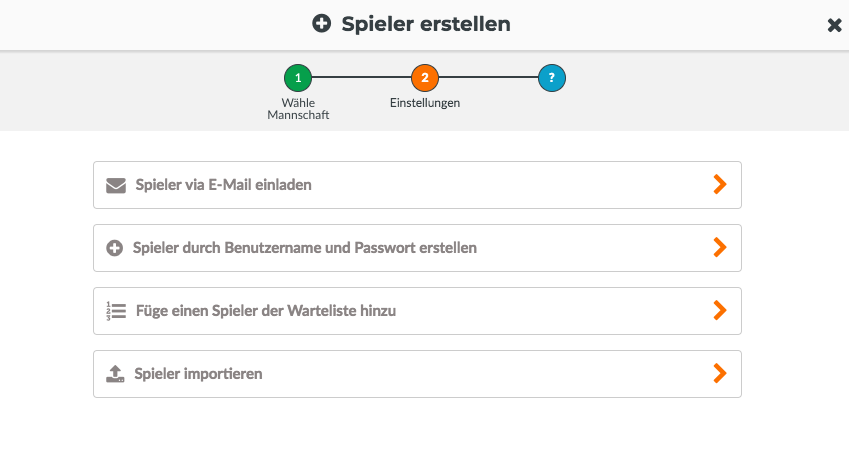Click the plus icon next to Spieler erstellen title
The height and width of the screenshot is (453, 849).
coord(322,24)
